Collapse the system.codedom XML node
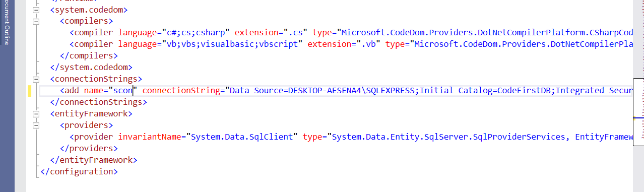Viewport: 644px width, 192px height. point(36,10)
